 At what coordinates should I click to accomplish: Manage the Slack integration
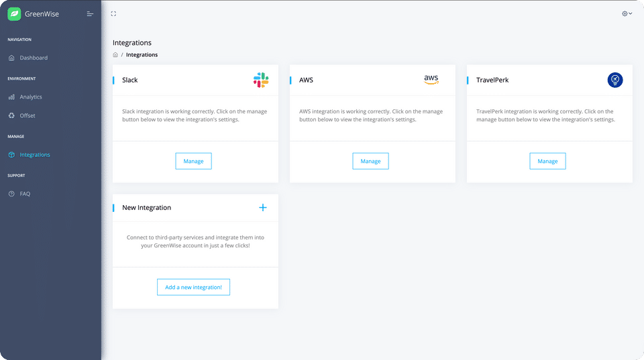pyautogui.click(x=193, y=161)
